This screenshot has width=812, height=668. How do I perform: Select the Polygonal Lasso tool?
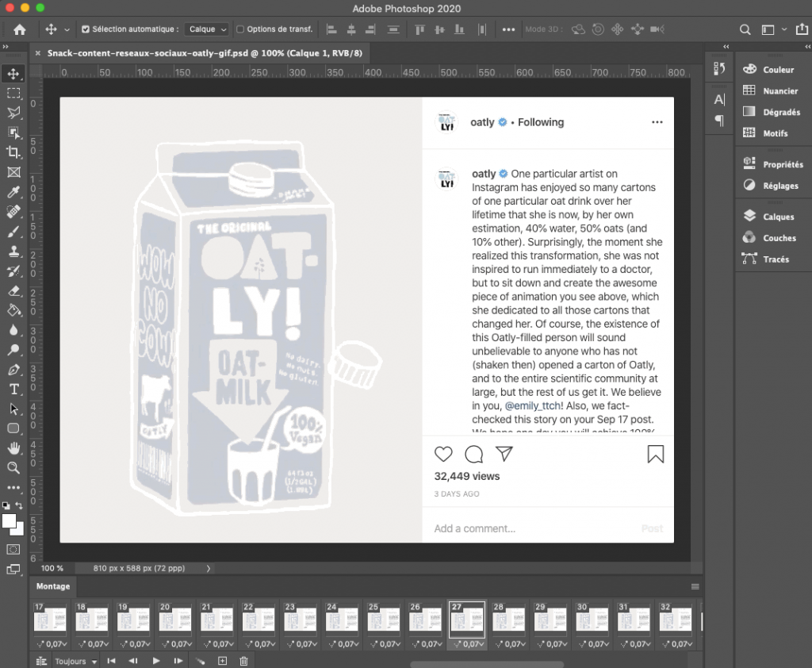tap(13, 113)
